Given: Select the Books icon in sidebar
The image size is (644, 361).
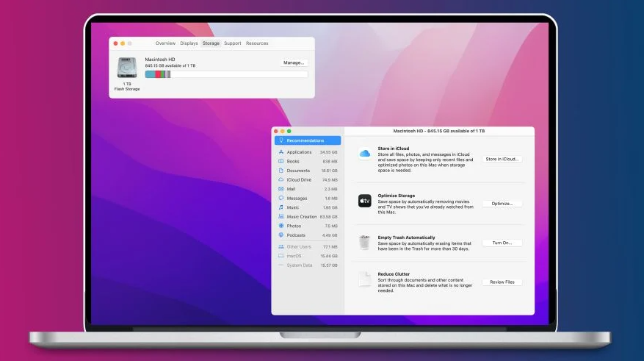Looking at the screenshot, I should pyautogui.click(x=281, y=161).
